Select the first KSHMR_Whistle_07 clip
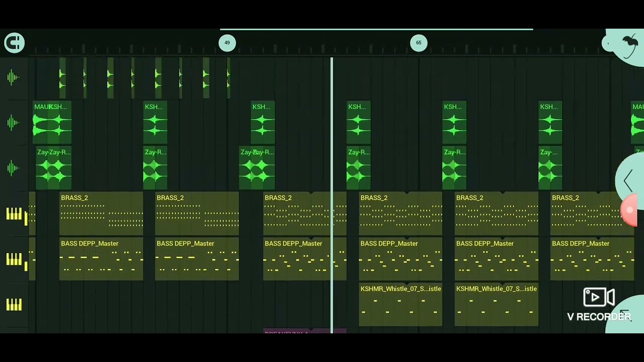 (400, 305)
